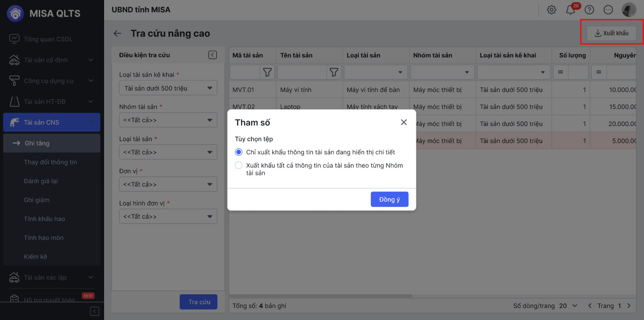Select Chỉ xuất khẩu thông tin tài sản option
644x320 pixels.
tap(238, 152)
